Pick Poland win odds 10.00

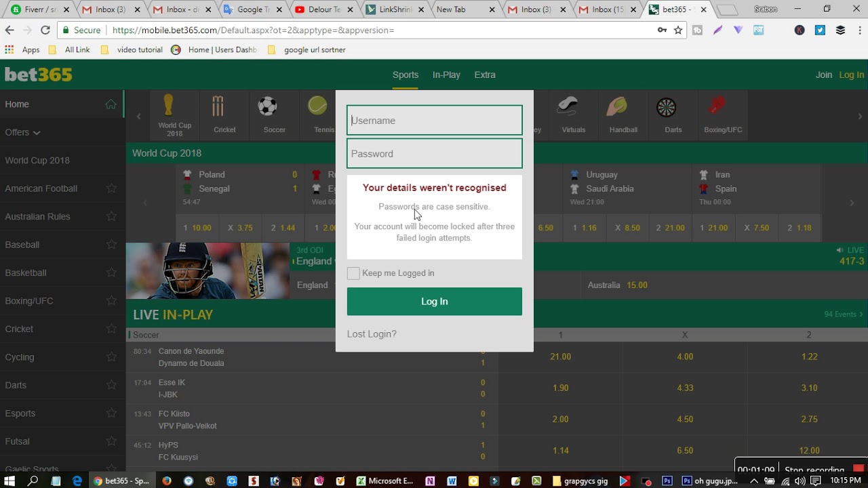197,228
